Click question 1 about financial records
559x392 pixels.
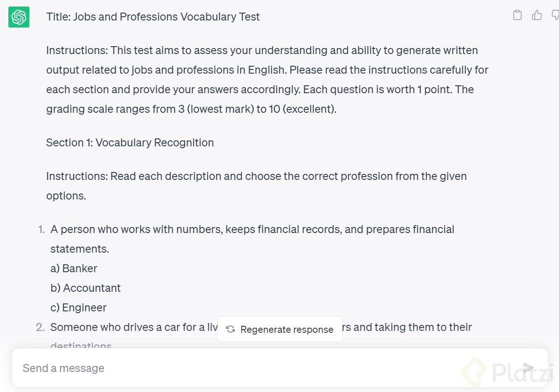[x=252, y=239]
